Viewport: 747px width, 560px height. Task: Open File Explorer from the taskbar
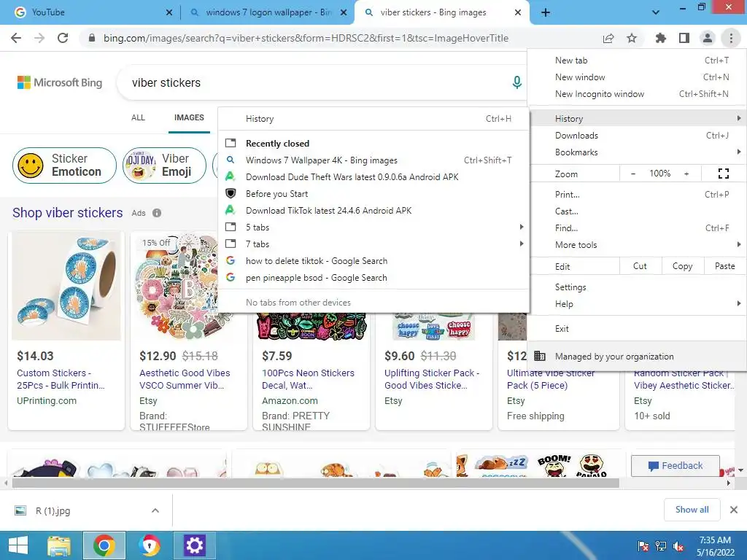(59, 545)
